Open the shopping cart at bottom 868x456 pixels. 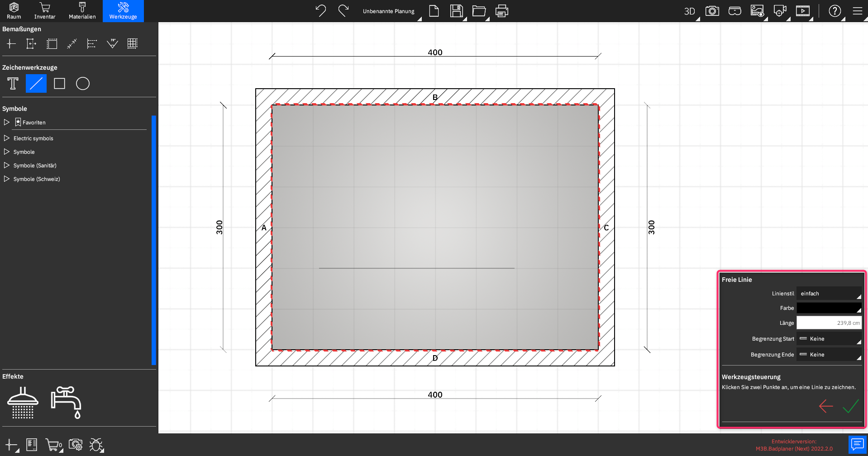click(54, 445)
